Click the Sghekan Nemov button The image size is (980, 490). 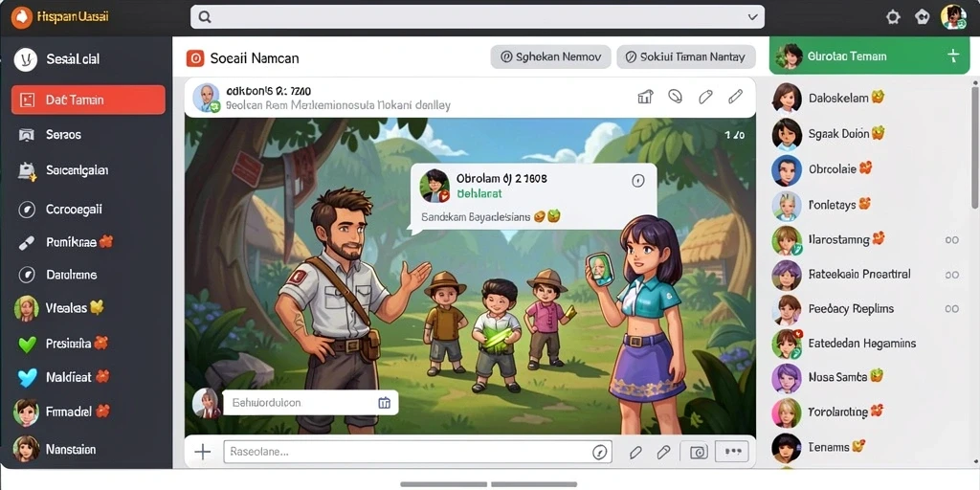click(550, 56)
